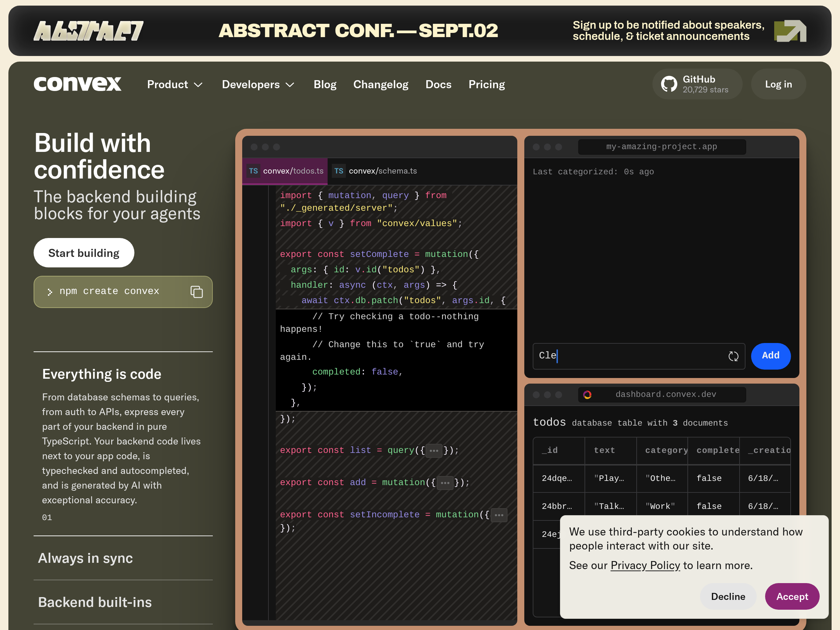
Task: Expand the collapsed add mutation code
Action: (x=445, y=483)
